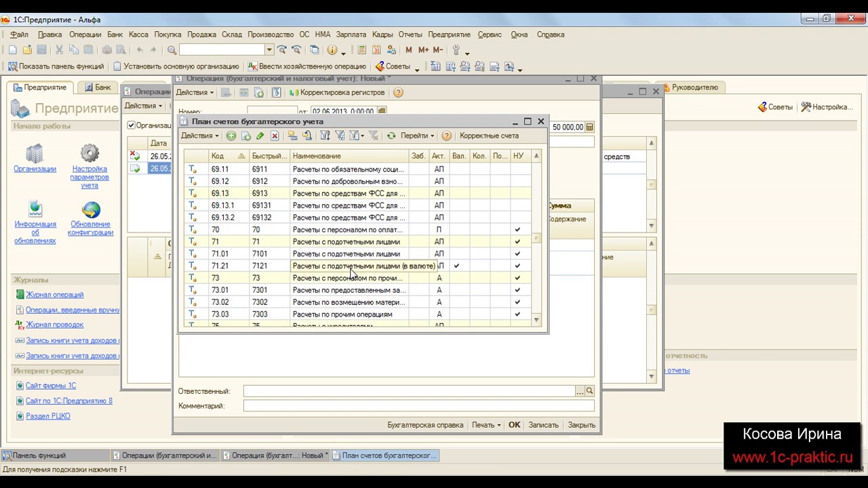Open the Печать dropdown button
This screenshot has height=488, width=868.
(x=486, y=425)
